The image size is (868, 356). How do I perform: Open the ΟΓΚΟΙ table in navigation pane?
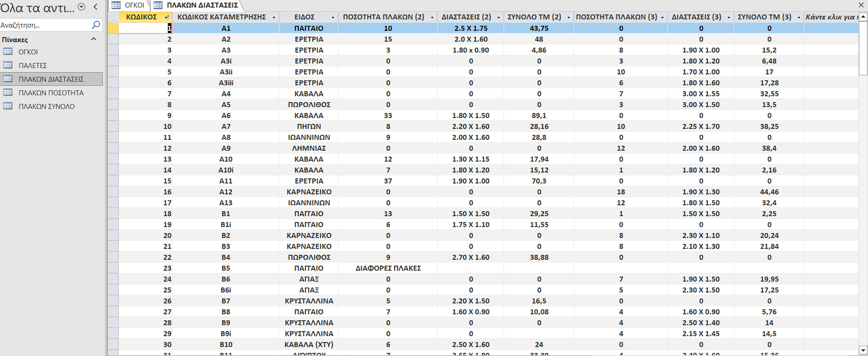pyautogui.click(x=28, y=52)
